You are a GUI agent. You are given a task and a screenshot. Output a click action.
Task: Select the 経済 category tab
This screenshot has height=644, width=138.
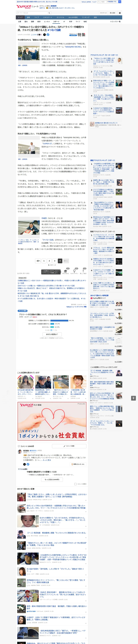(39, 21)
